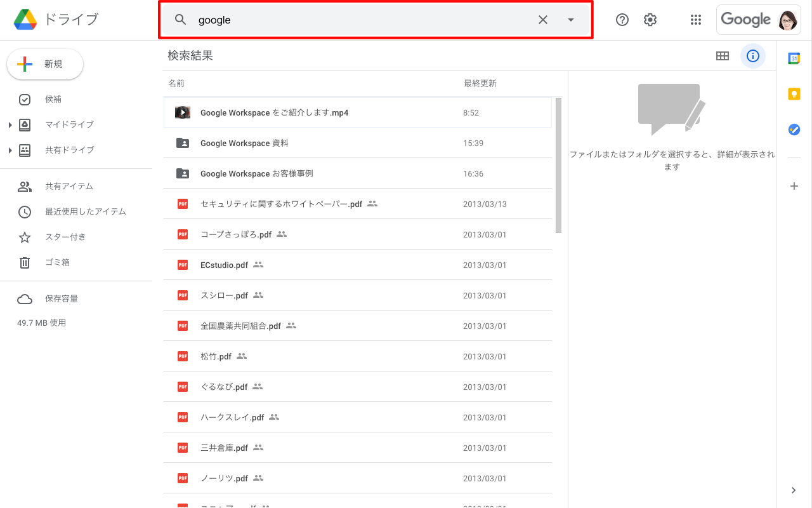Click the 15:39 modified time
The width and height of the screenshot is (812, 508).
coord(473,143)
